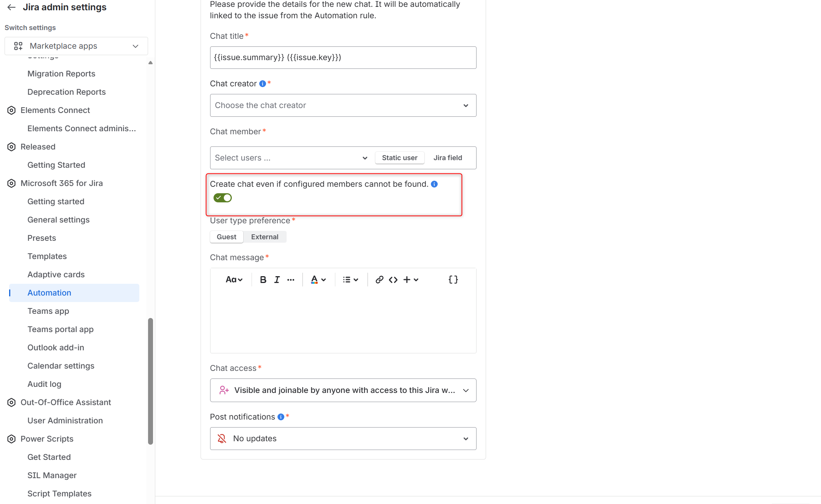Click the Italic formatting icon
Viewport: 821px width, 504px height.
click(x=277, y=280)
